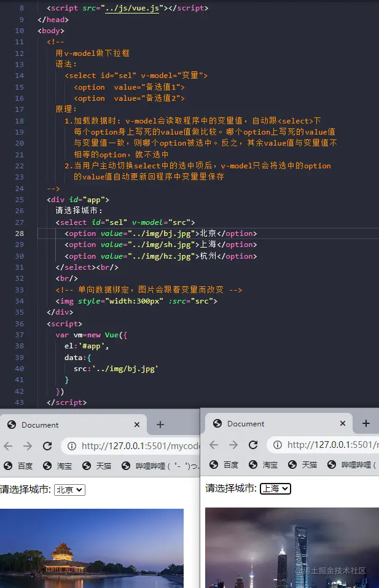Click forward arrow in right browser

[233, 445]
